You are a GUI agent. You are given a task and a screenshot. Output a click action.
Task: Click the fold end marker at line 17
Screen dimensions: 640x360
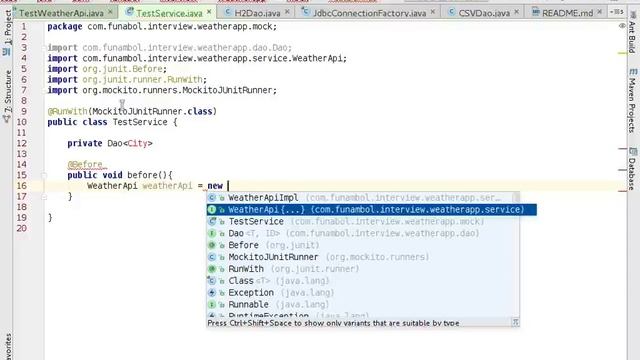coord(44,197)
